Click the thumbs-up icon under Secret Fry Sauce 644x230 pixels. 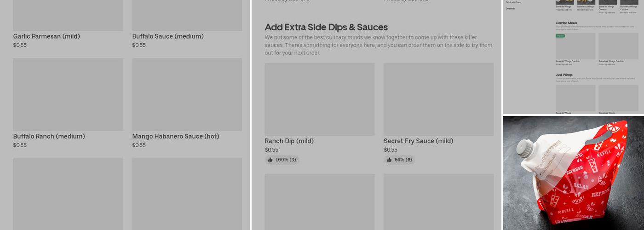click(389, 160)
